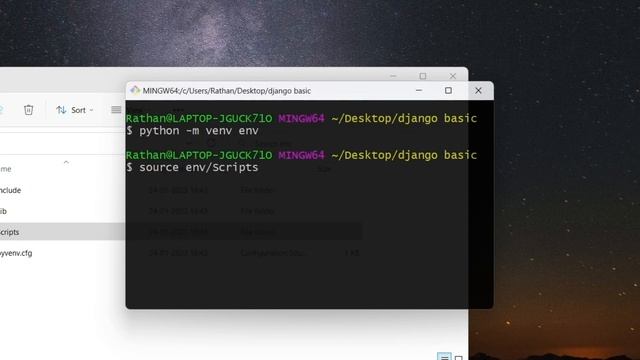Select the Include folder in File Explorer
The width and height of the screenshot is (640, 360).
tap(11, 190)
